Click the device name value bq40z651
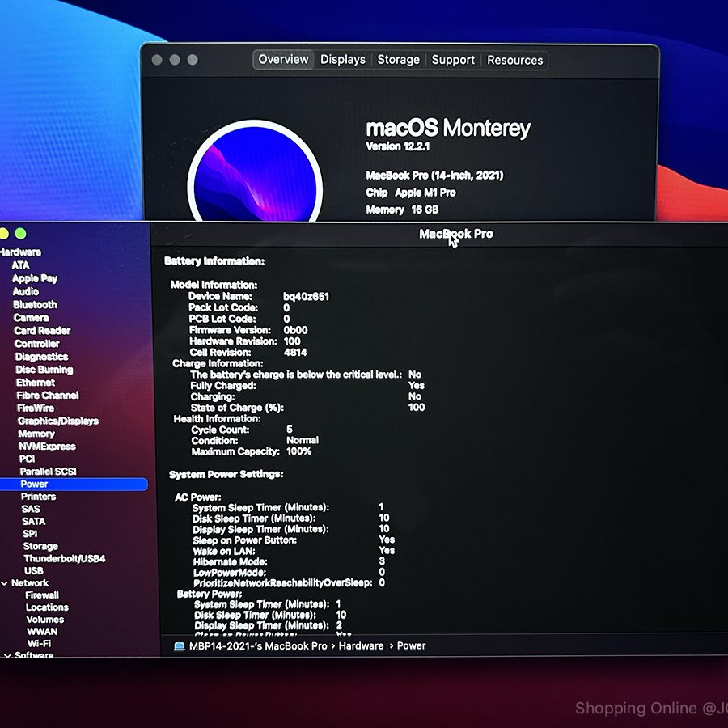This screenshot has height=728, width=728. pyautogui.click(x=306, y=297)
